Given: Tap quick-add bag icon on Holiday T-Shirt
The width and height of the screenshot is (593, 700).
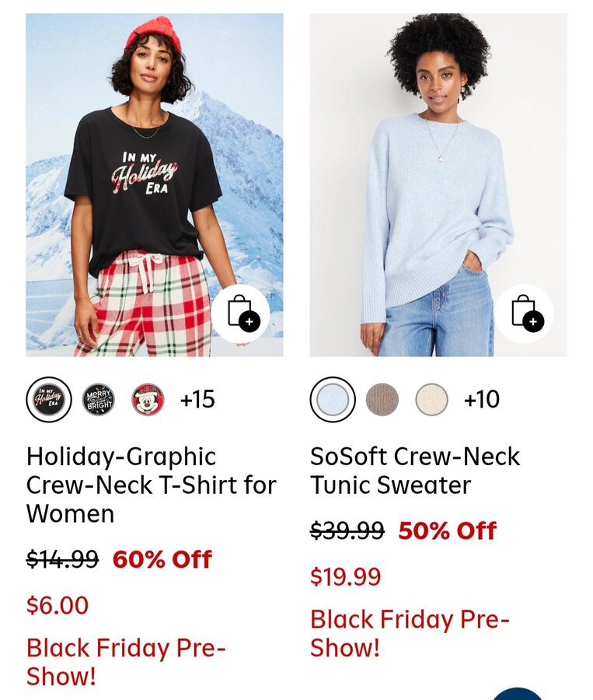Looking at the screenshot, I should pyautogui.click(x=240, y=313).
